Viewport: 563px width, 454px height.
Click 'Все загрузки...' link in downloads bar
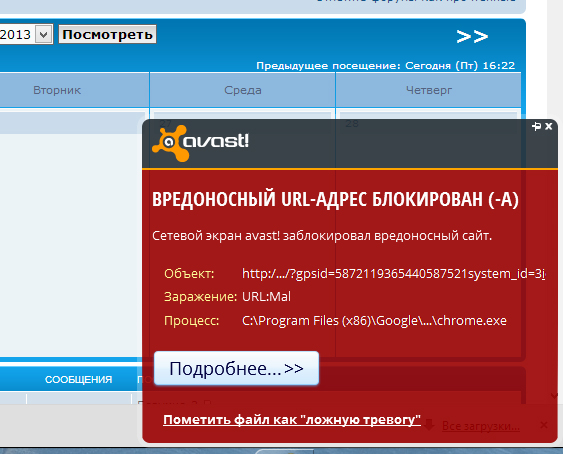tap(481, 426)
